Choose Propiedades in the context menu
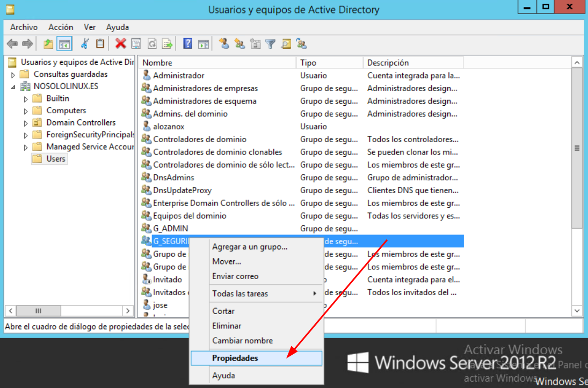Viewport: 588px width, 388px height. pos(235,358)
